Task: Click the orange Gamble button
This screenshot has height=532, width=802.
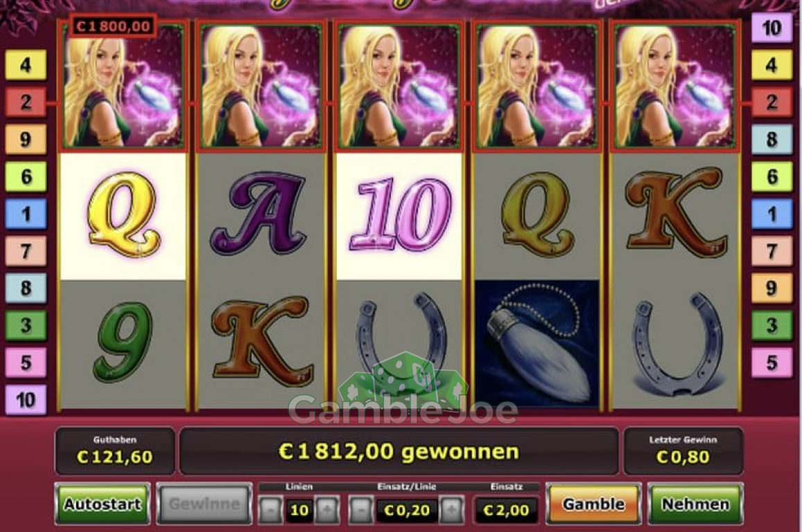Action: (x=593, y=504)
